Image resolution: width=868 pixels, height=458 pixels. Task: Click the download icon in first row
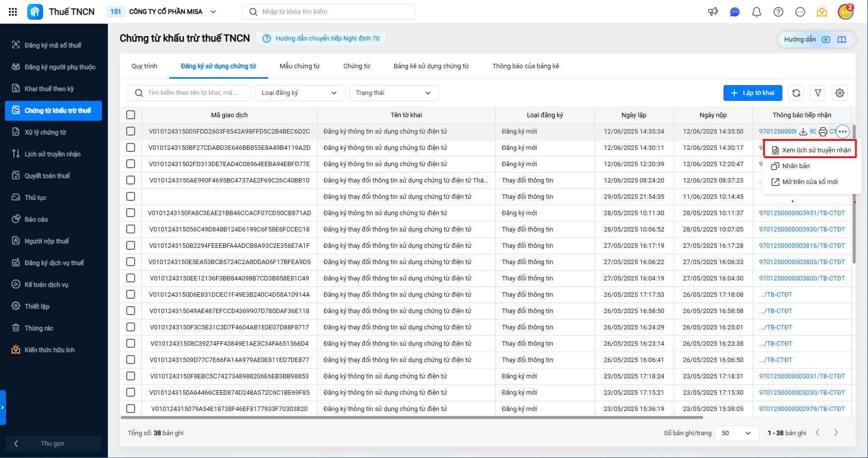point(803,132)
